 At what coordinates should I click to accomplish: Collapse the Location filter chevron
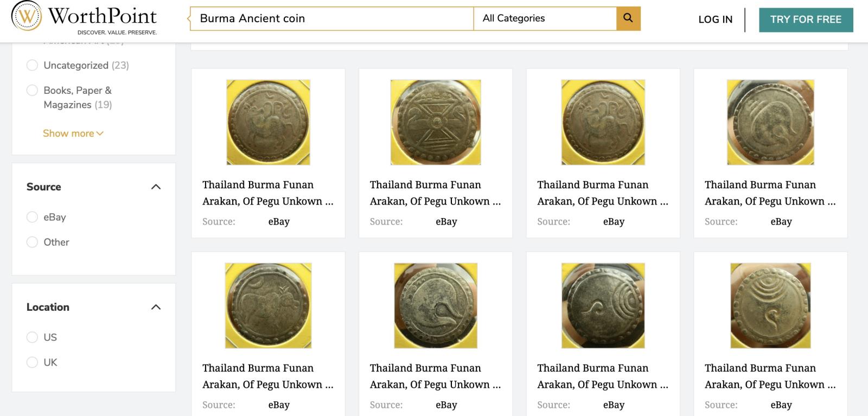point(156,308)
